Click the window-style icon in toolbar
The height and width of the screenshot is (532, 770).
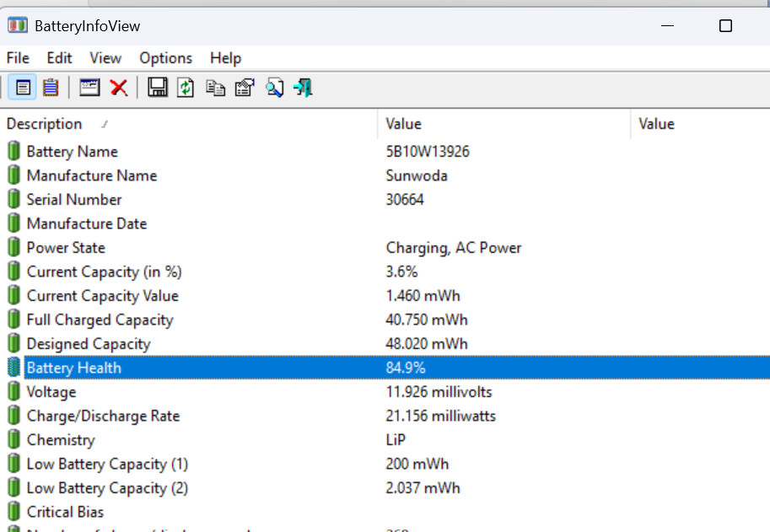(x=90, y=87)
